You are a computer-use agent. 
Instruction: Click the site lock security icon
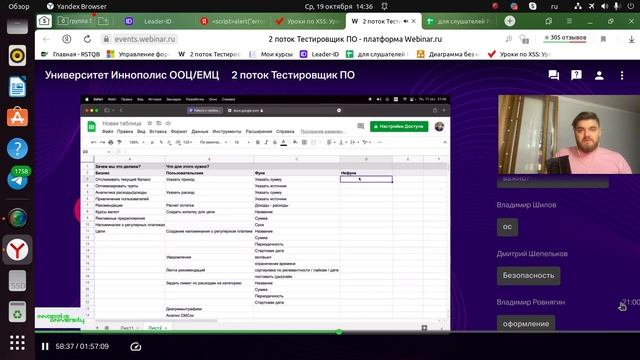[x=106, y=39]
